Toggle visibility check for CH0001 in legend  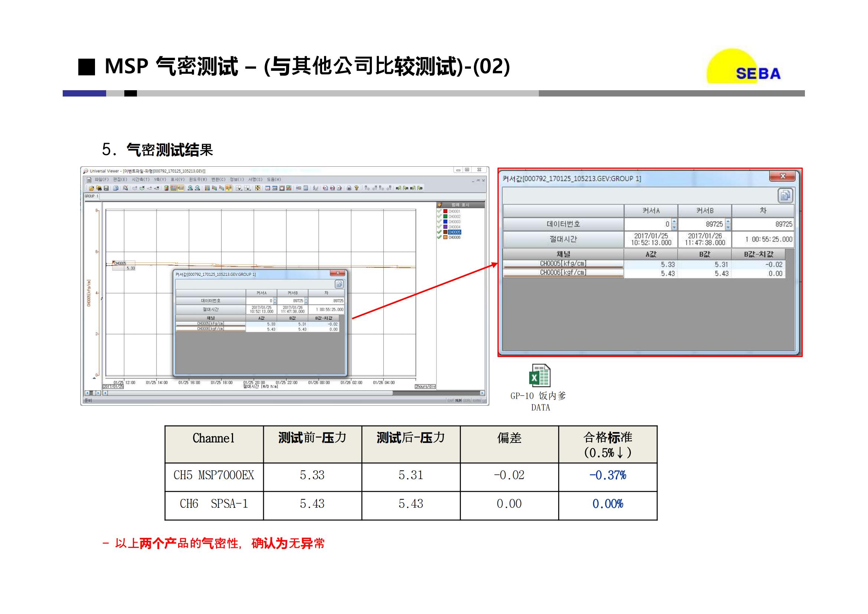439,211
